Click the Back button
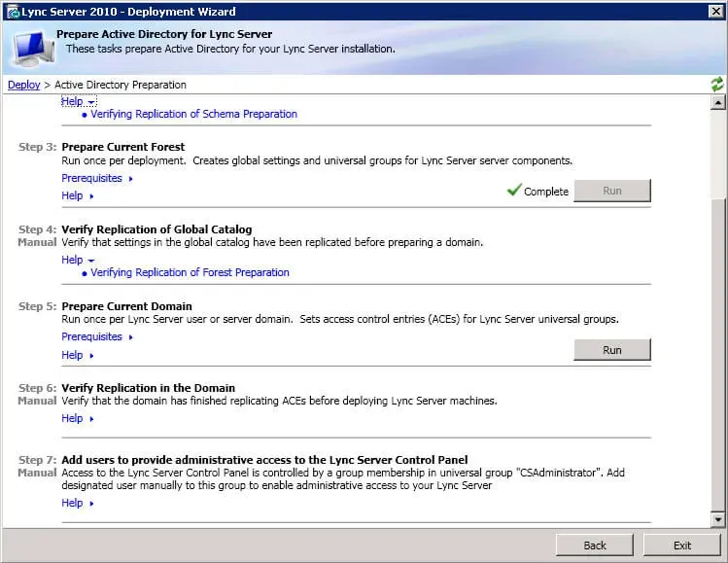 click(x=595, y=545)
